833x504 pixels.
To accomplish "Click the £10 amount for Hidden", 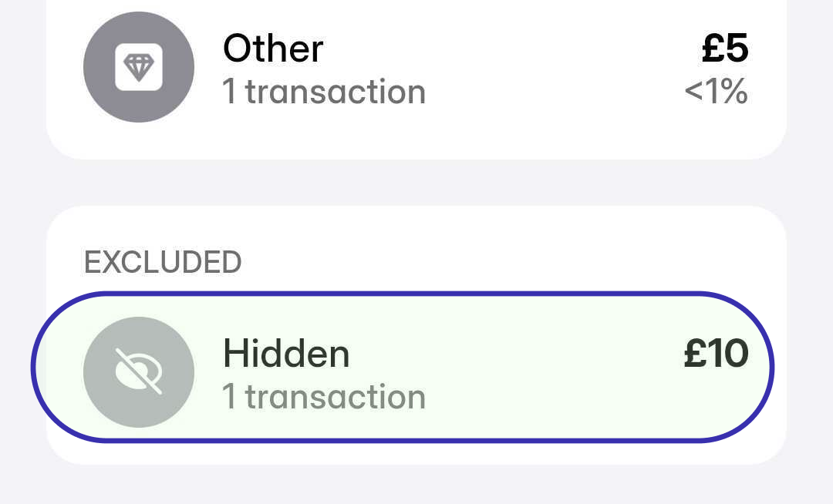I will click(716, 353).
